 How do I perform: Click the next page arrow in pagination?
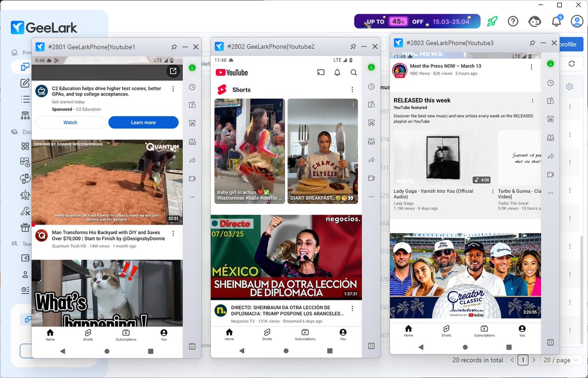pyautogui.click(x=533, y=360)
